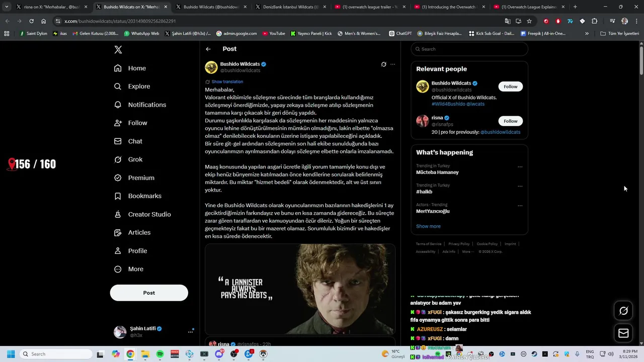Expand the hidden bookmarks chevron
This screenshot has height=362, width=644.
[587, 34]
